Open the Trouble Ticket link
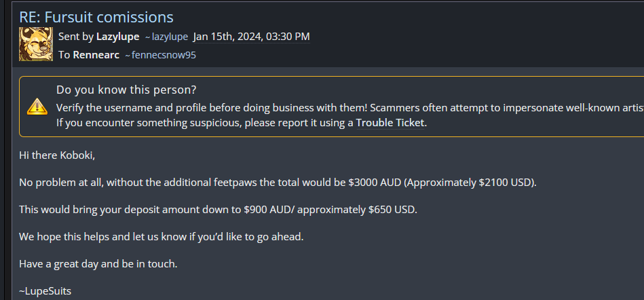The width and height of the screenshot is (644, 300). click(x=390, y=123)
